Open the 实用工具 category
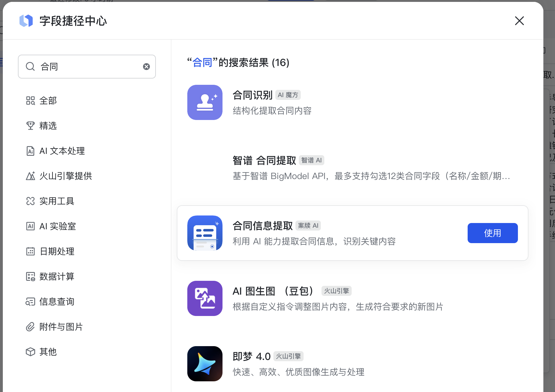The image size is (555, 392). click(57, 201)
